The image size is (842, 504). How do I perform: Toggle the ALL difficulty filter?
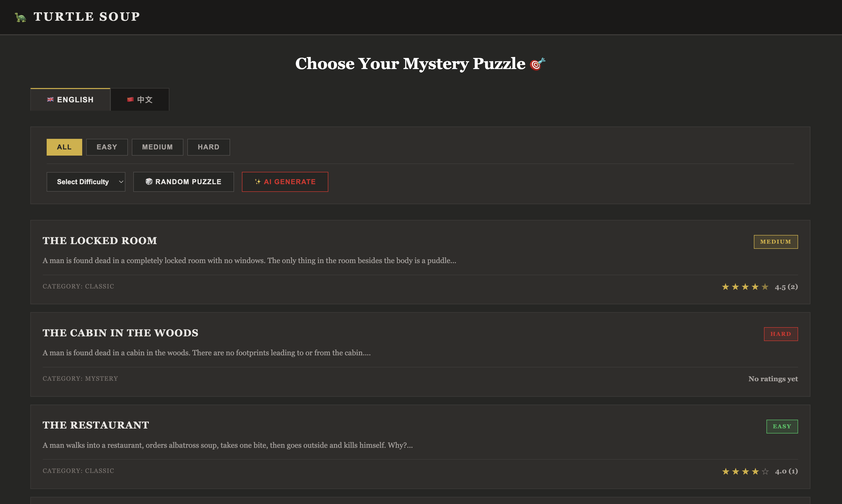click(x=64, y=147)
